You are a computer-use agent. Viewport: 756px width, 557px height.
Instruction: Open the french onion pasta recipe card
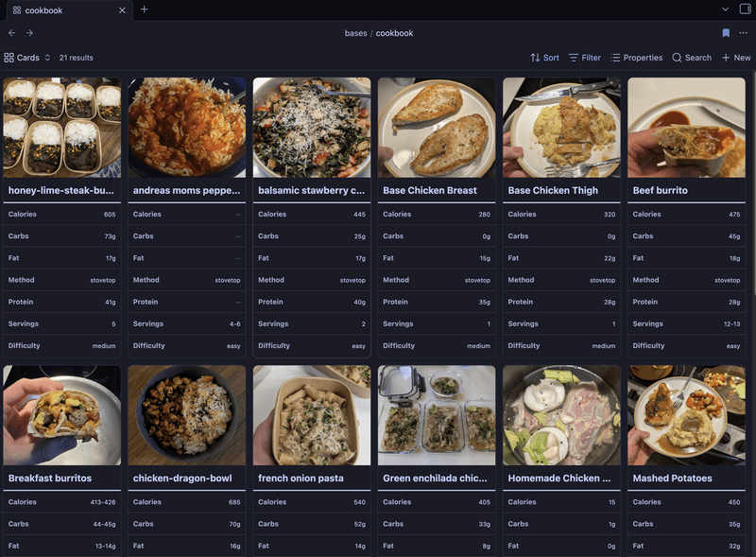(x=311, y=416)
